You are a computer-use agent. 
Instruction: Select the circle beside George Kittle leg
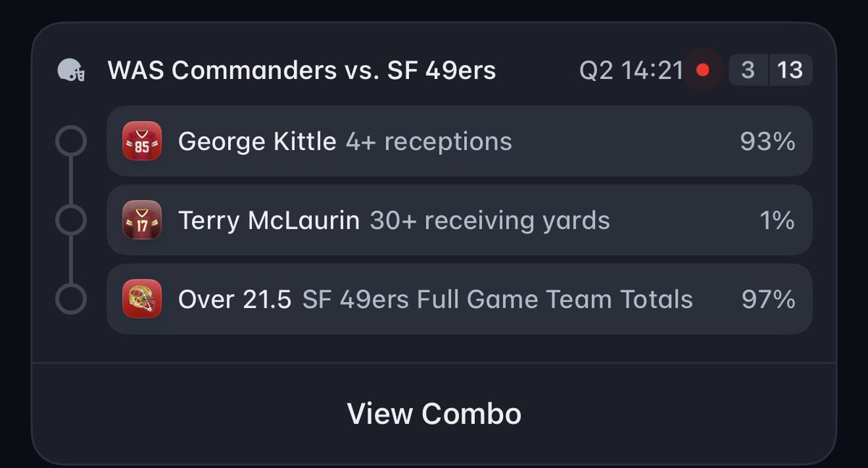coord(71,141)
